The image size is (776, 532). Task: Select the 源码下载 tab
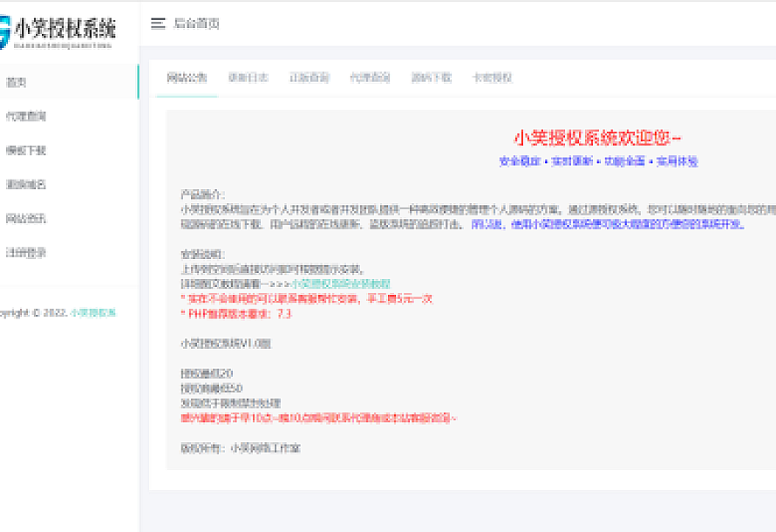click(x=432, y=78)
